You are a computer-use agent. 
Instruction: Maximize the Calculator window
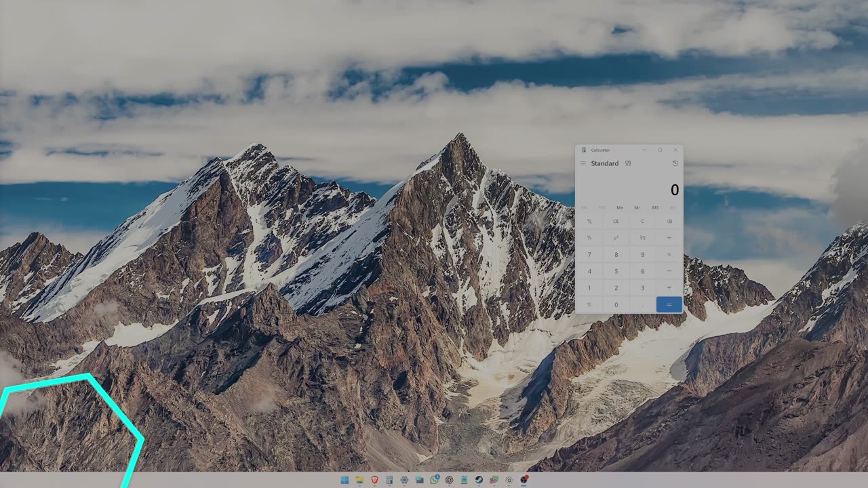tap(660, 150)
